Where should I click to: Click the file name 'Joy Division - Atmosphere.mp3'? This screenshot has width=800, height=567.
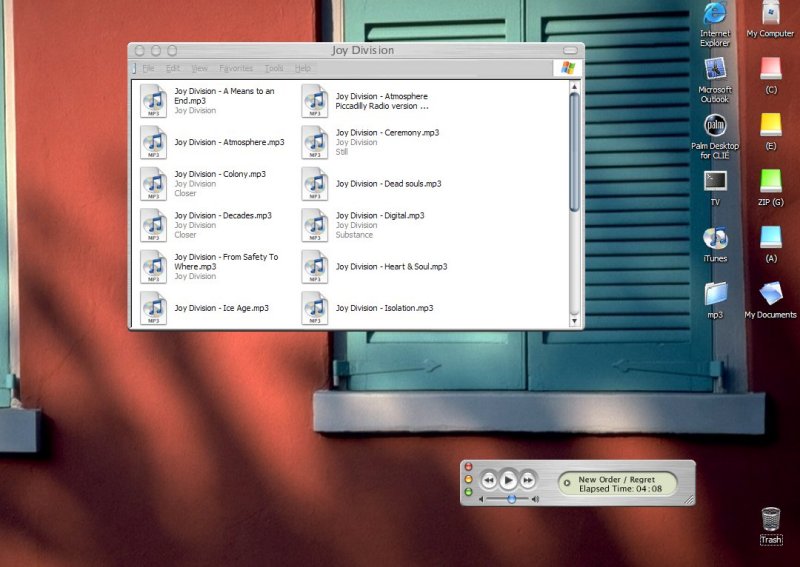[x=230, y=142]
